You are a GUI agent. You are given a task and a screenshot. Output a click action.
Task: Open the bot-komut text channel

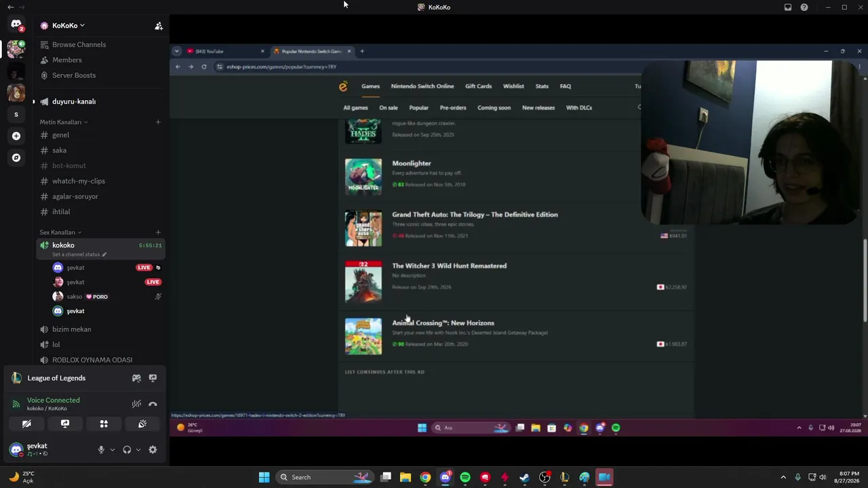point(100,166)
